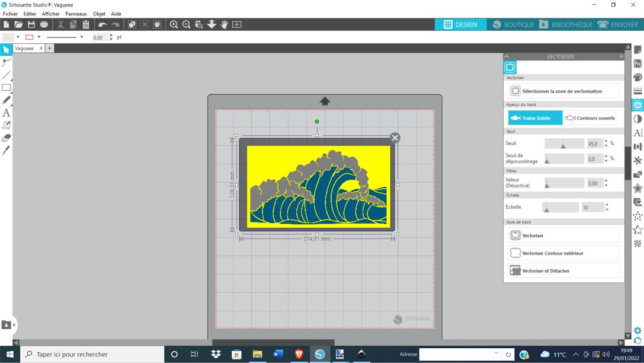
Task: Adjust the Seuil threshold slider
Action: [x=563, y=144]
